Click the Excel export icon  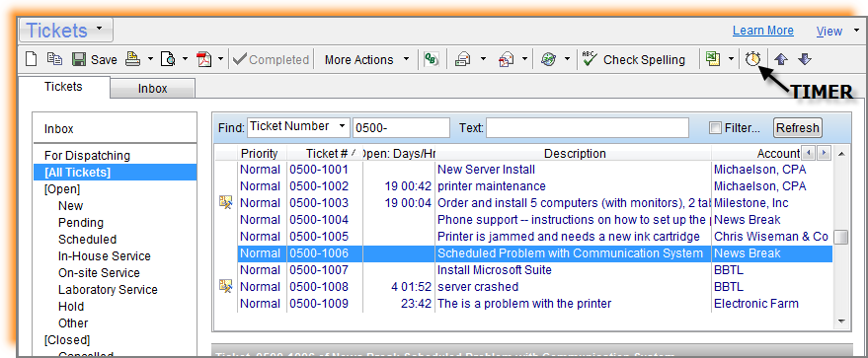click(712, 59)
